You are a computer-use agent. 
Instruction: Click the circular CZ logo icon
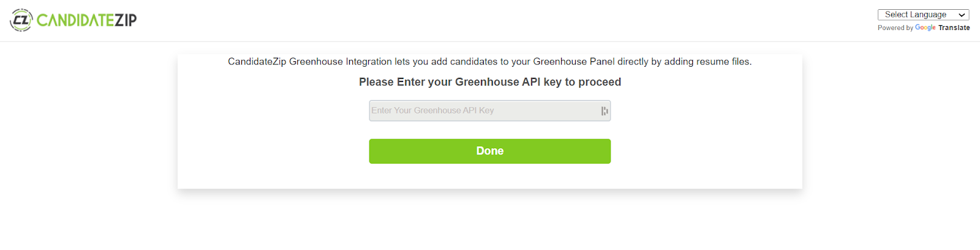coord(21,20)
